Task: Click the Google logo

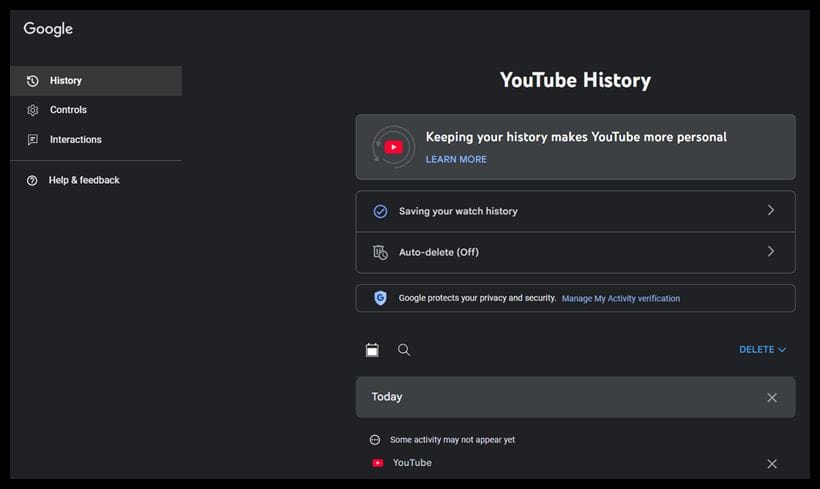Action: coord(48,29)
